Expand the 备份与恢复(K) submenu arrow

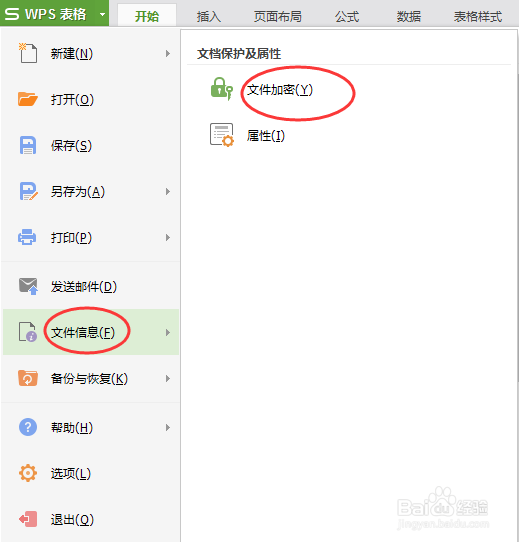(x=168, y=379)
